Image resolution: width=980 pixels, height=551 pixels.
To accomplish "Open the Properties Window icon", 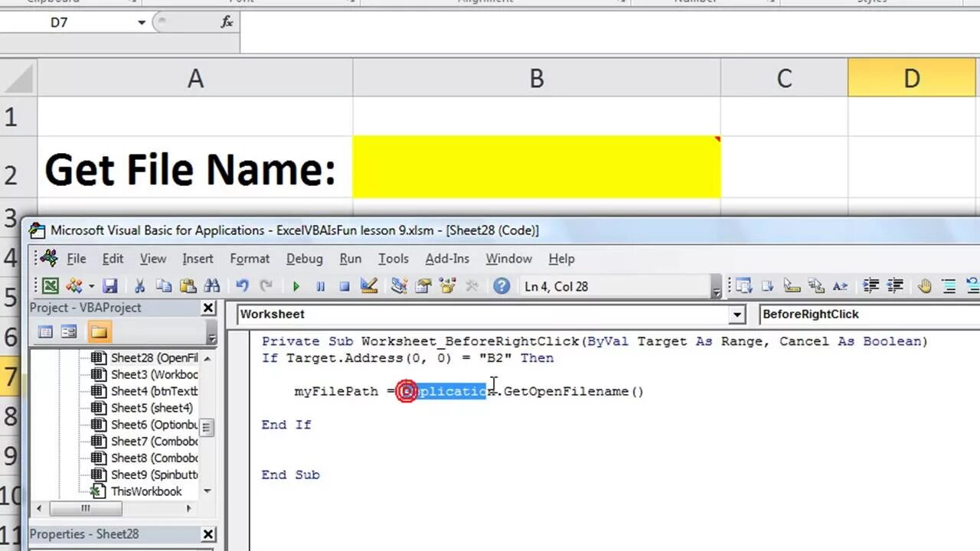I will [423, 286].
